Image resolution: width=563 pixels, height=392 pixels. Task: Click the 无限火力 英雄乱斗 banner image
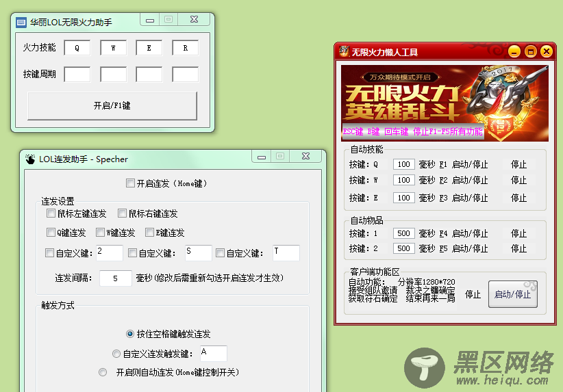coord(445,103)
